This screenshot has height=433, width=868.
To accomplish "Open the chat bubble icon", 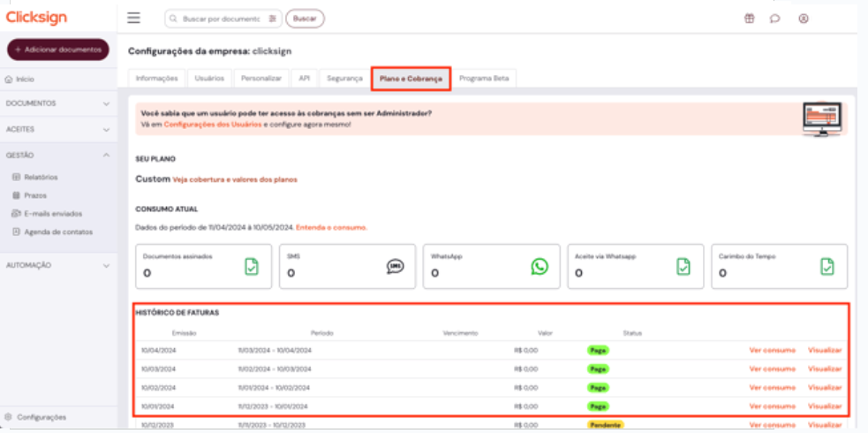I will (x=774, y=19).
